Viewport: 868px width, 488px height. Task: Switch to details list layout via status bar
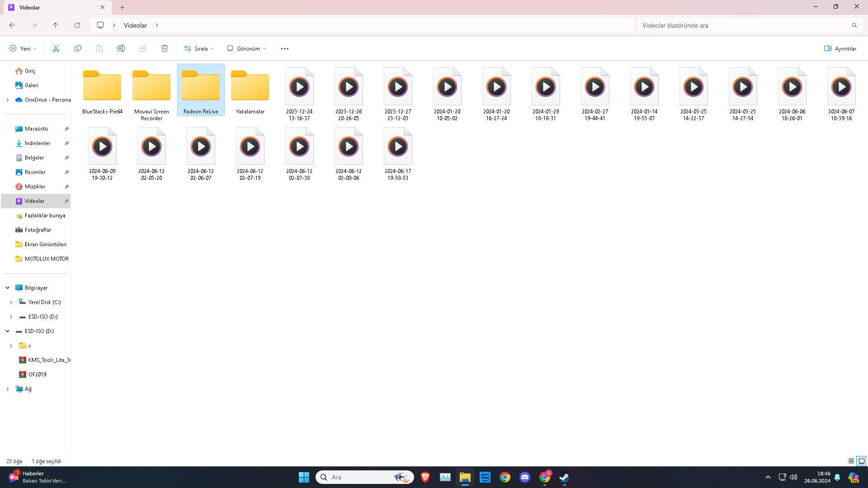tap(852, 461)
